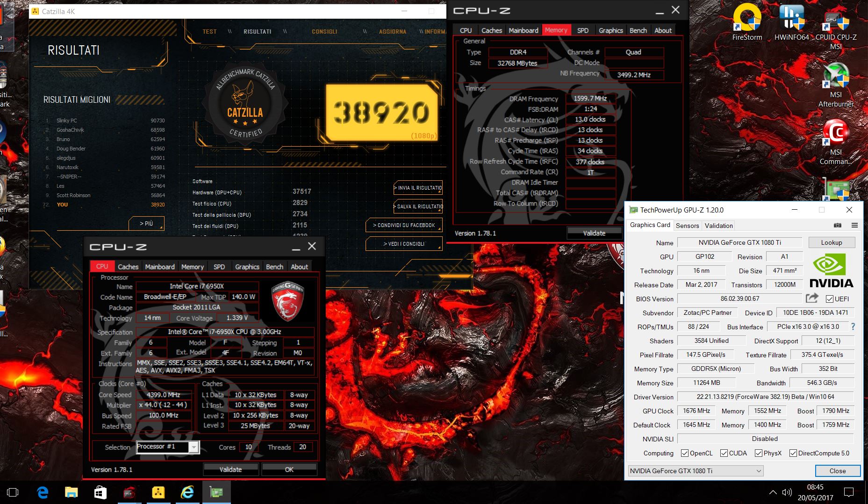Click SALVA IL RISULTATO in Catzilla
Image resolution: width=868 pixels, height=504 pixels.
(419, 206)
